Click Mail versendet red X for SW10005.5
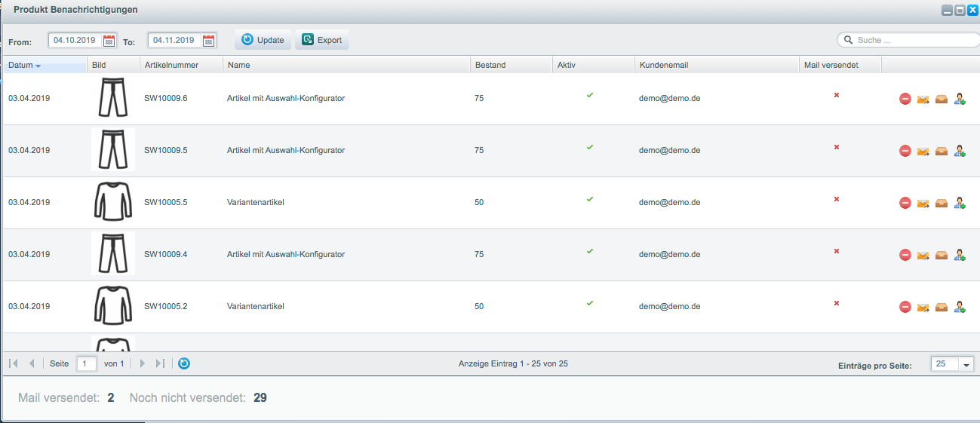 pos(837,199)
